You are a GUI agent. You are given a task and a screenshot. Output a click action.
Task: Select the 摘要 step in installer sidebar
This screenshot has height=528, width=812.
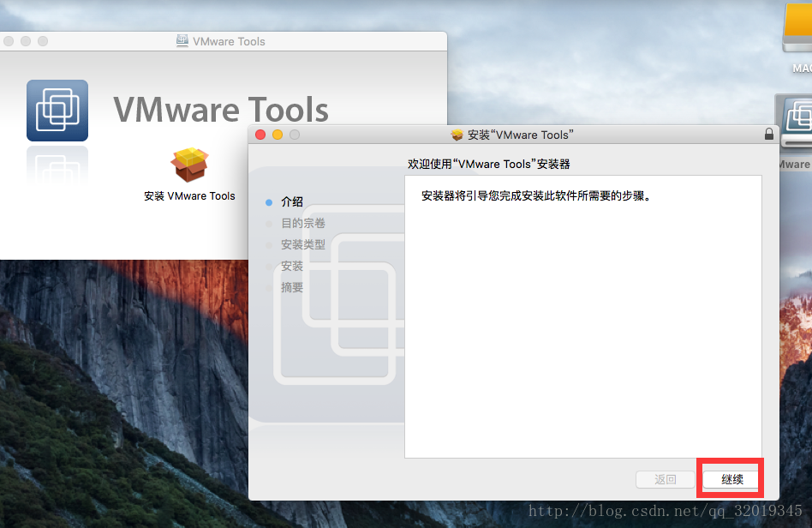pos(291,288)
